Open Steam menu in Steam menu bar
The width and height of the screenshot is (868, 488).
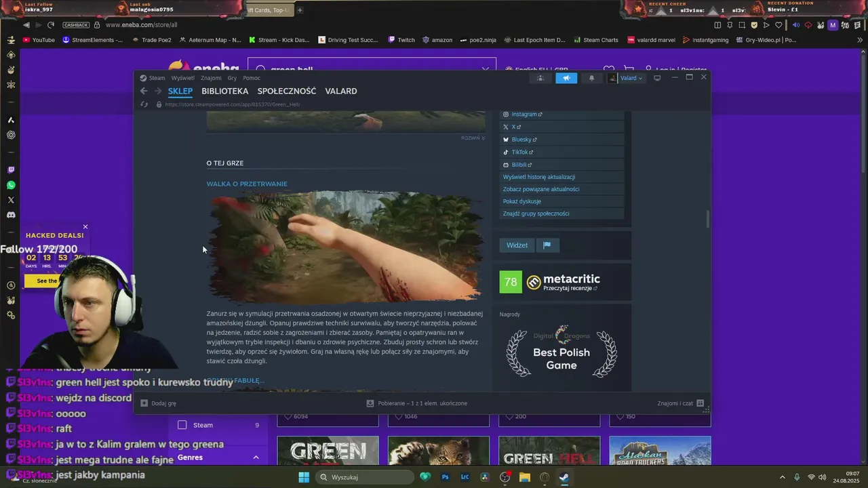(157, 78)
